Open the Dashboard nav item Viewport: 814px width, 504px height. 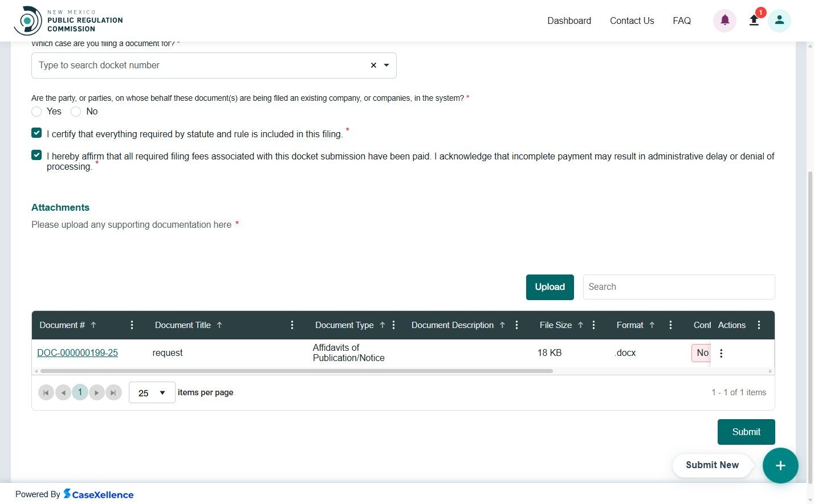(569, 21)
